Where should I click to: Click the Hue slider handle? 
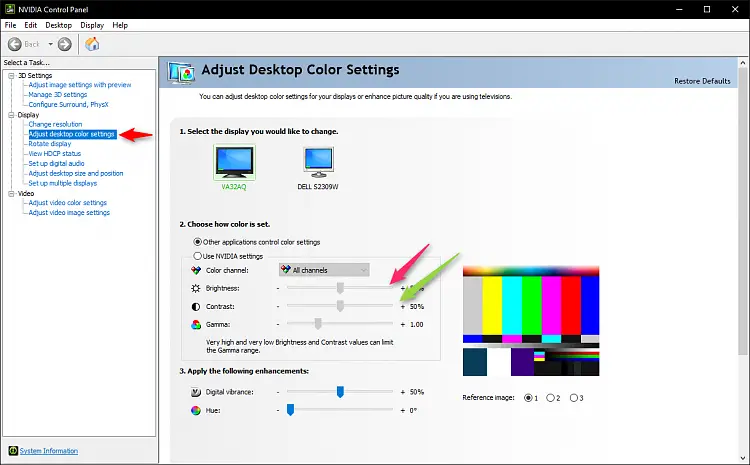point(290,410)
